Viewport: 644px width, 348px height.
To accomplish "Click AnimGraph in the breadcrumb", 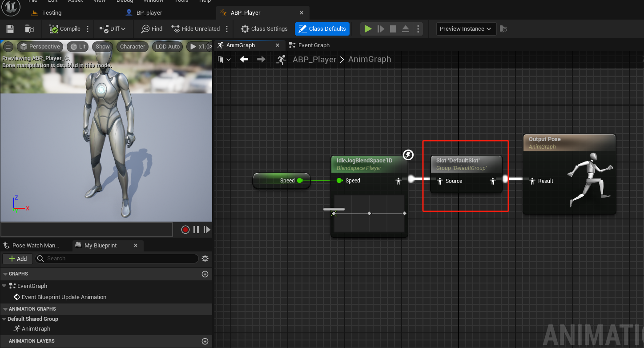I will point(370,59).
